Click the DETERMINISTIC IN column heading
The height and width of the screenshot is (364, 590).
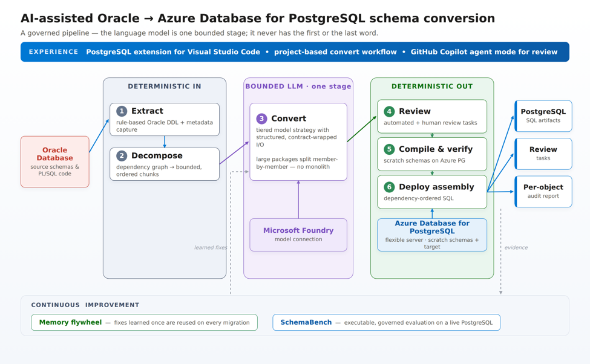click(165, 86)
